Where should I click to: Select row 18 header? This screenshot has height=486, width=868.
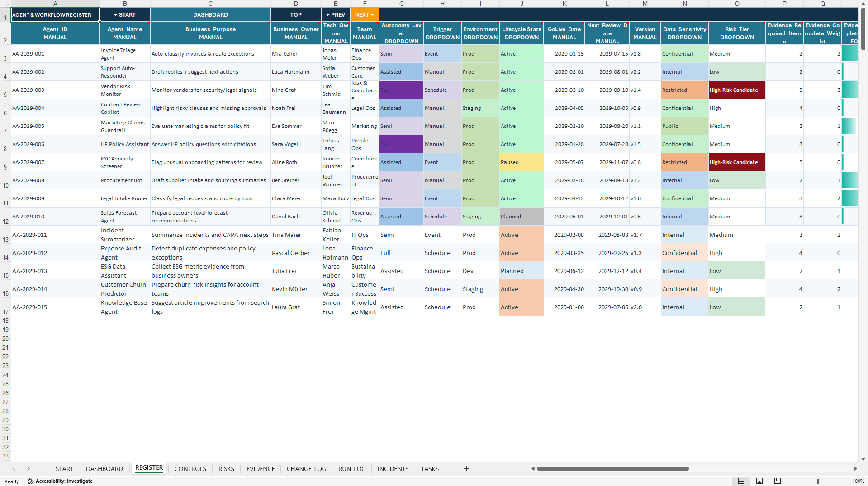tap(5, 321)
